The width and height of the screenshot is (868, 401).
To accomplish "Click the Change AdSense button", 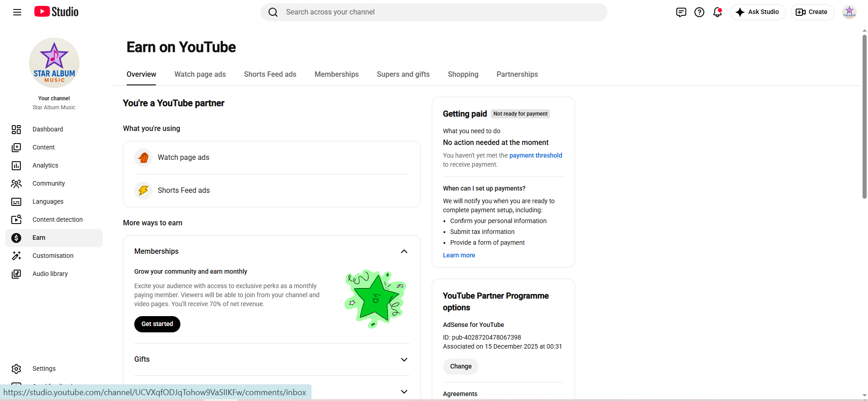I will point(461,367).
